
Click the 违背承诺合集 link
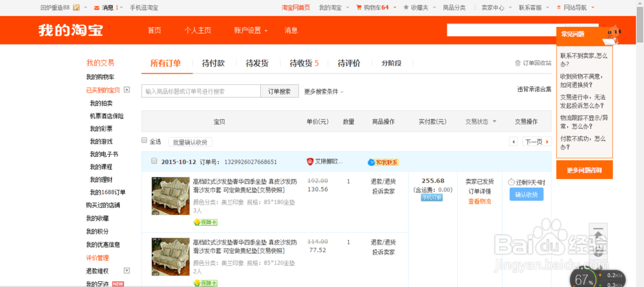click(x=535, y=89)
